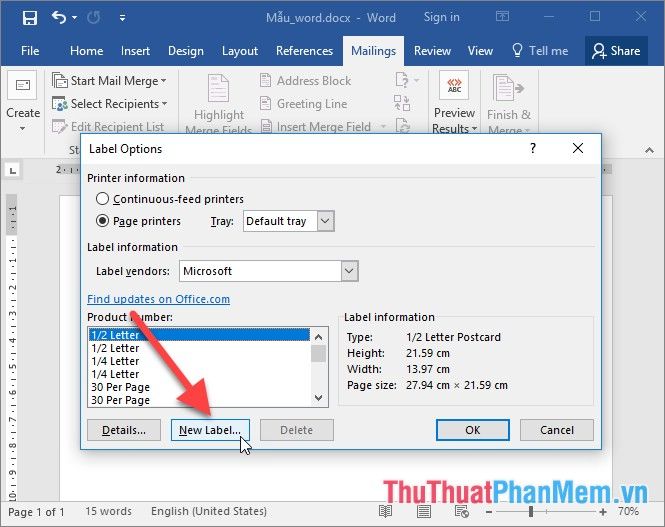
Task: Click the New Label... button
Action: click(210, 430)
